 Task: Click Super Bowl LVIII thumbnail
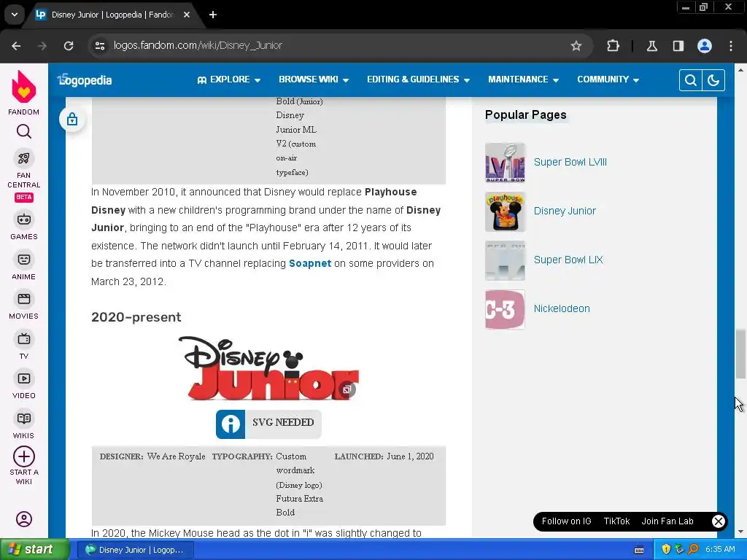point(505,163)
